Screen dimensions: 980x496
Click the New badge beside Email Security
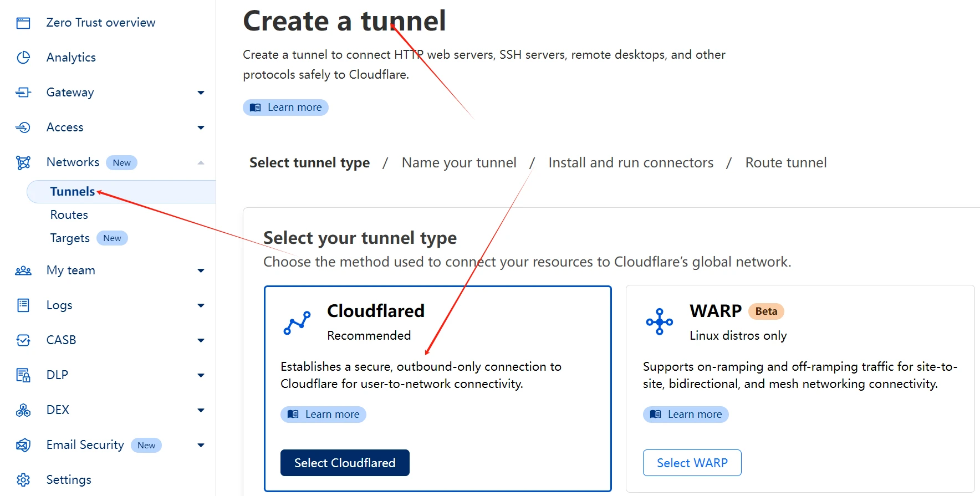pos(146,446)
